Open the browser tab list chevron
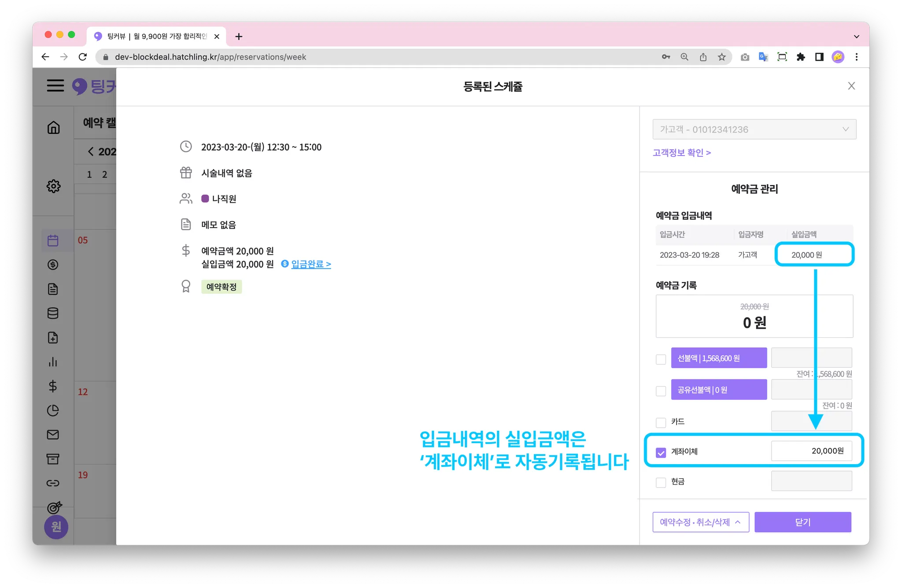 pyautogui.click(x=856, y=37)
